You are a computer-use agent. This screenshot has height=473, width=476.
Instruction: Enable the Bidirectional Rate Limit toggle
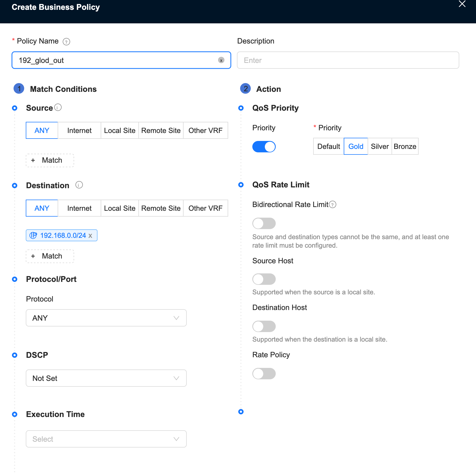pos(264,223)
